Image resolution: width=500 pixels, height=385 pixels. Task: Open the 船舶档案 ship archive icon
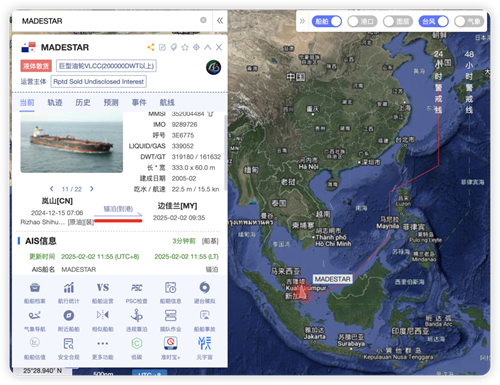click(x=35, y=287)
